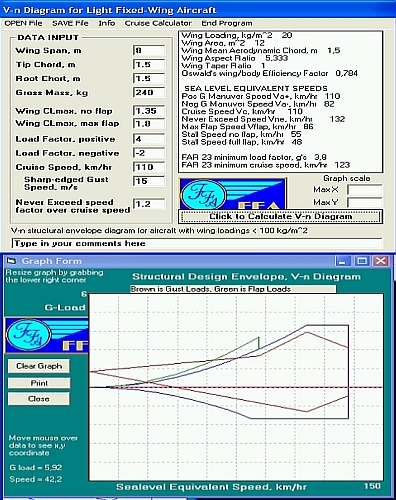The width and height of the screenshot is (396, 500).
Task: Click the Wing Loading result line
Action: tap(237, 35)
